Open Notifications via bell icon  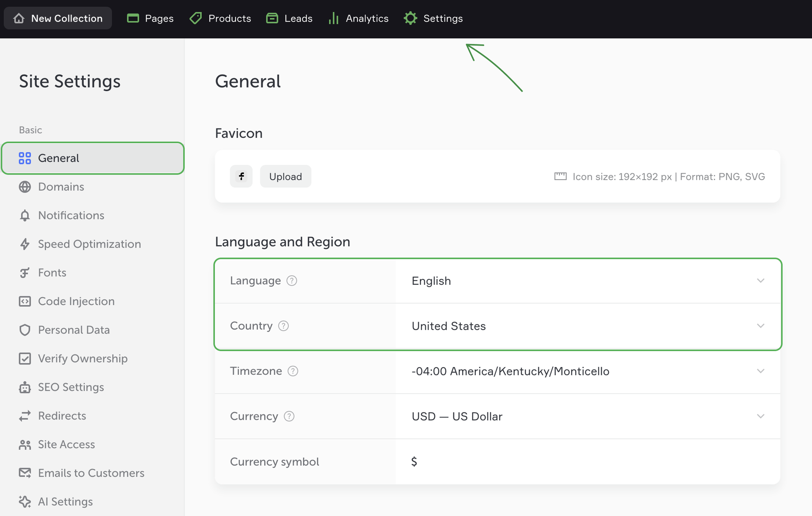tap(25, 216)
